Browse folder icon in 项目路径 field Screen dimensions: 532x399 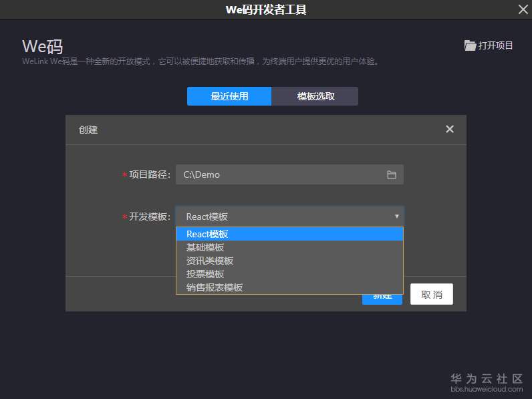point(391,174)
